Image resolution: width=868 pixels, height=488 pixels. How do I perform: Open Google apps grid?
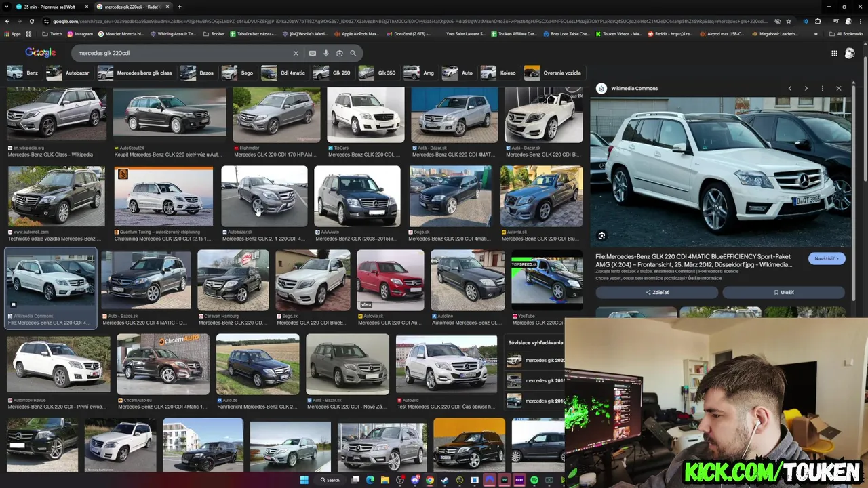(x=834, y=53)
